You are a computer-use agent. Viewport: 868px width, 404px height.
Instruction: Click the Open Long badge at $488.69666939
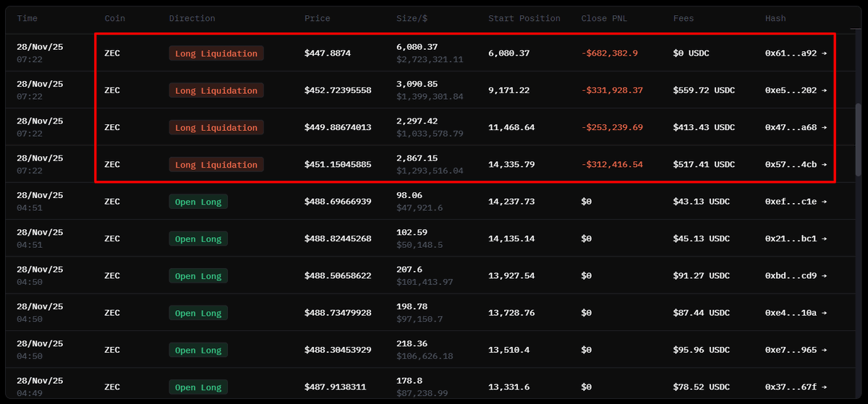coord(198,202)
